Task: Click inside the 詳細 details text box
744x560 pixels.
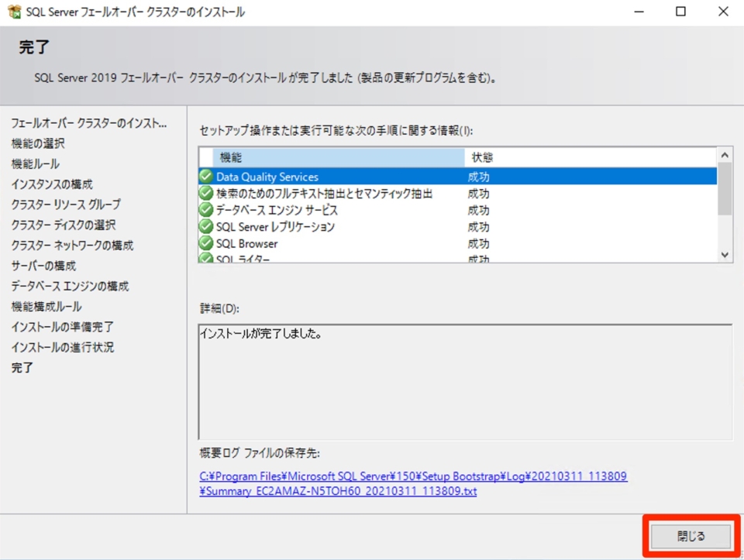Action: (x=465, y=382)
